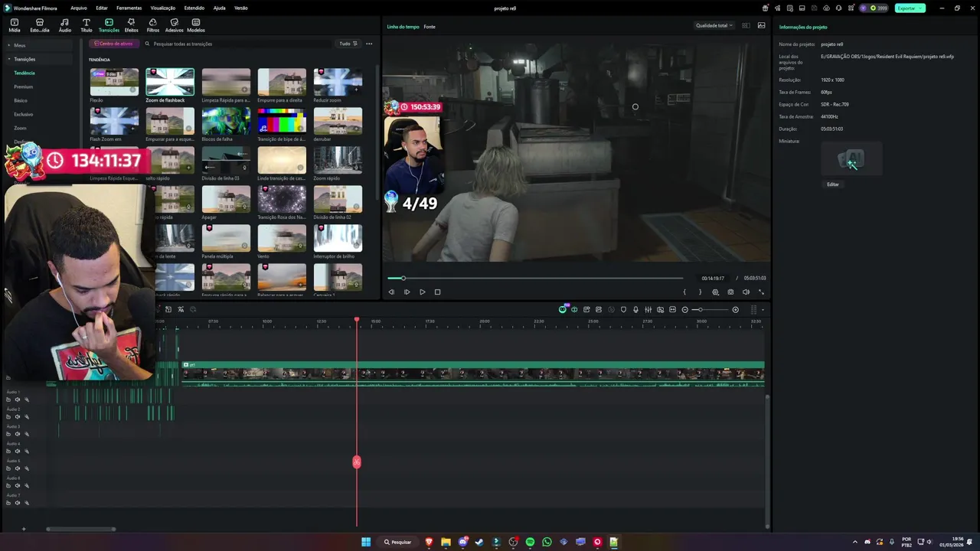Open the Arquivo menu

tap(78, 8)
